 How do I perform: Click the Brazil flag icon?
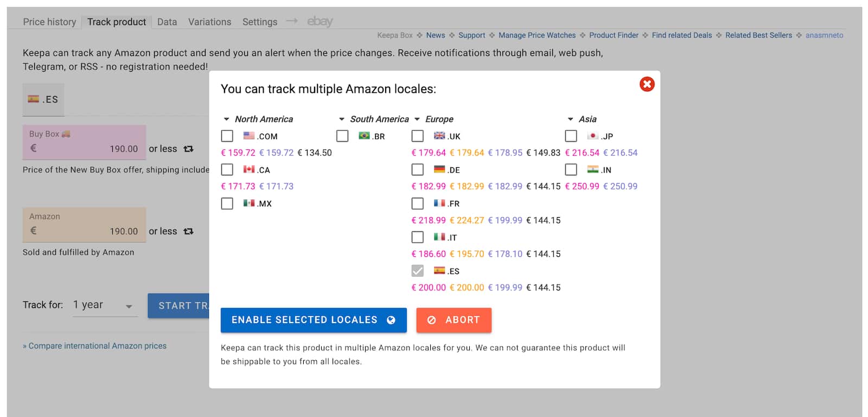point(364,136)
